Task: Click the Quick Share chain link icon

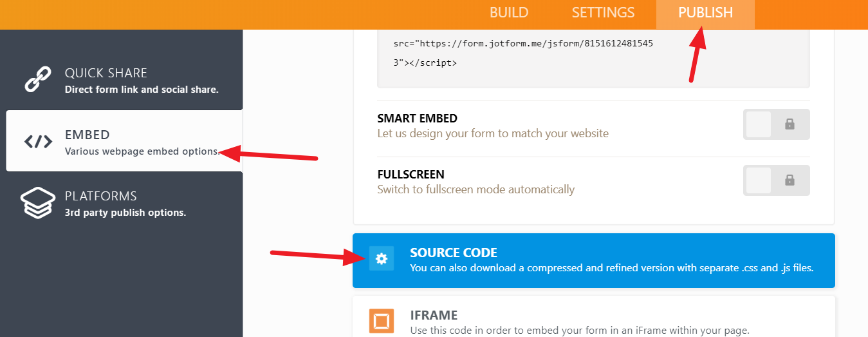Action: [x=37, y=79]
